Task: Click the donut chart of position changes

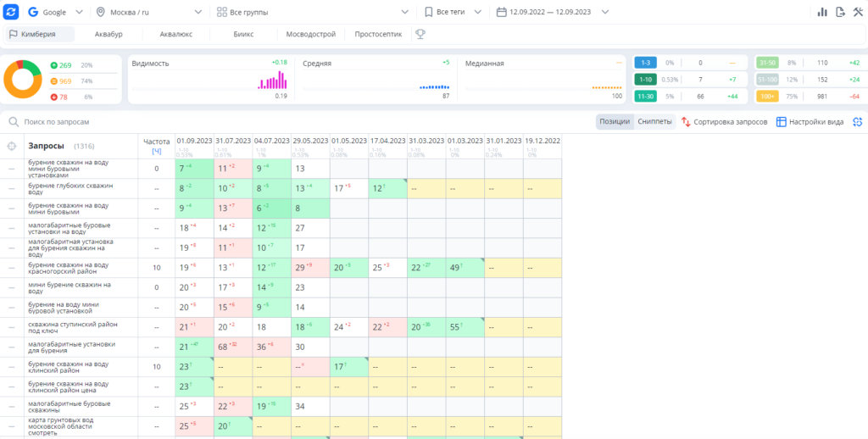Action: click(x=23, y=79)
